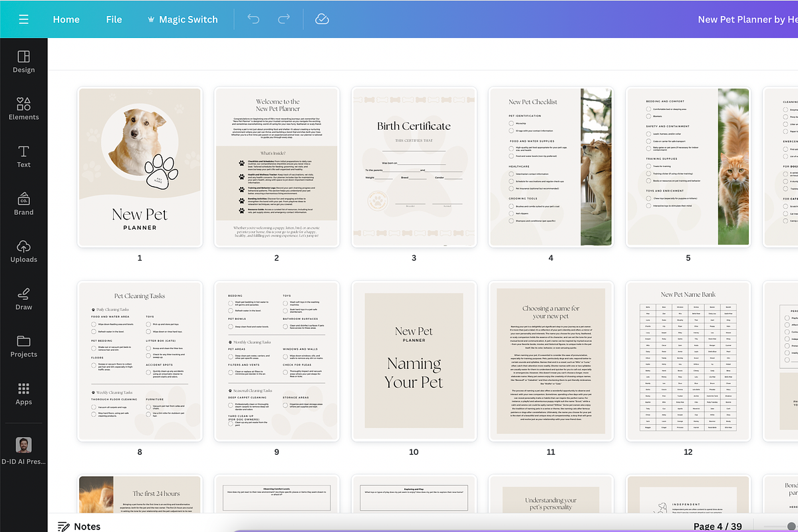Viewport: 798px width, 532px height.
Task: Click page number 10 label
Action: click(414, 452)
